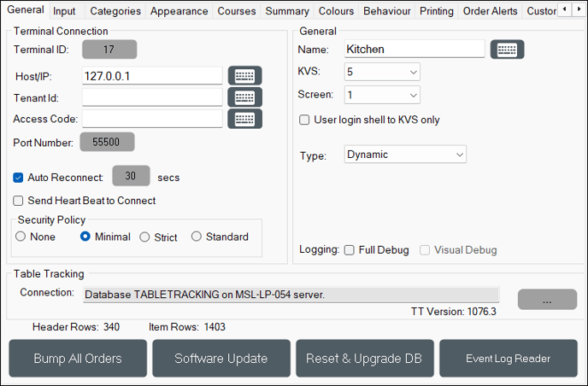The height and width of the screenshot is (386, 588).
Task: Click the Header Rows: 340 text
Action: point(76,327)
